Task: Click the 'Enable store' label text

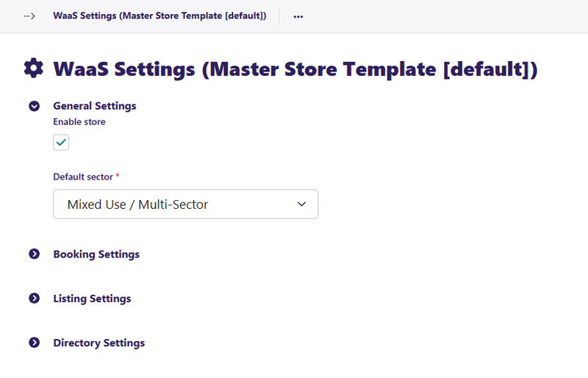Action: pos(79,122)
